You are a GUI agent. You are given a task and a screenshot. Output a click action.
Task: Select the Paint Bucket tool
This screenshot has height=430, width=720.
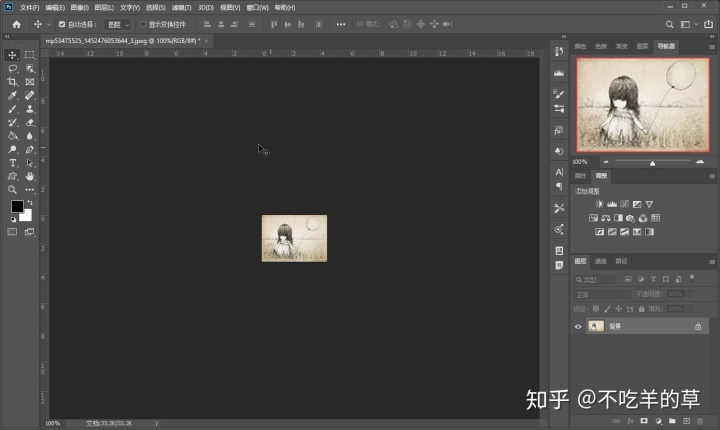(12, 136)
